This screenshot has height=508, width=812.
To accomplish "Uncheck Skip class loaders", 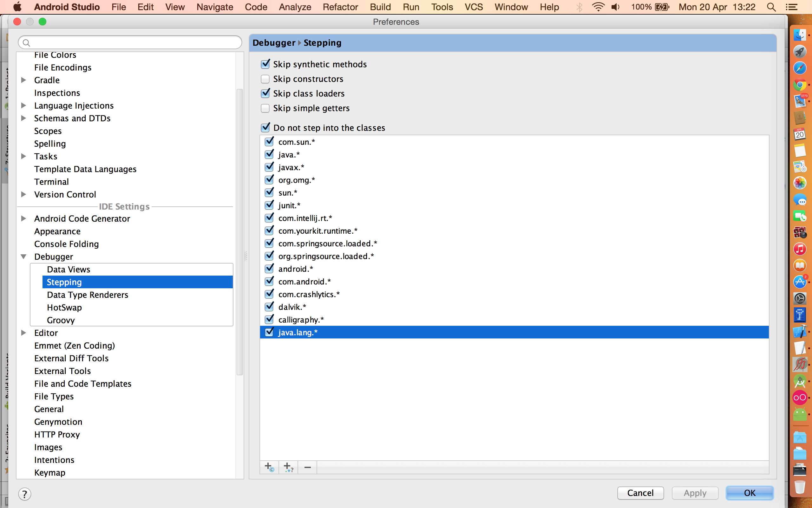I will point(265,93).
